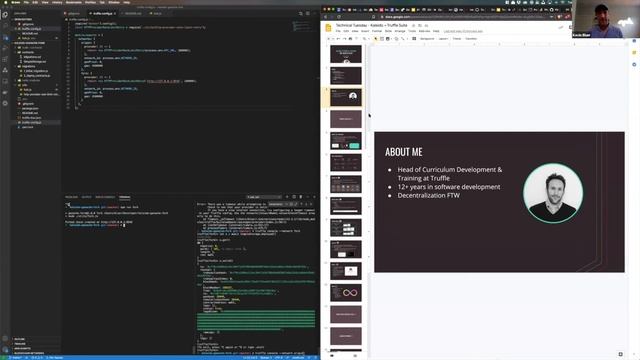Open OUTPUT tab in bottom panel
640x360 pixels.
(x=87, y=197)
